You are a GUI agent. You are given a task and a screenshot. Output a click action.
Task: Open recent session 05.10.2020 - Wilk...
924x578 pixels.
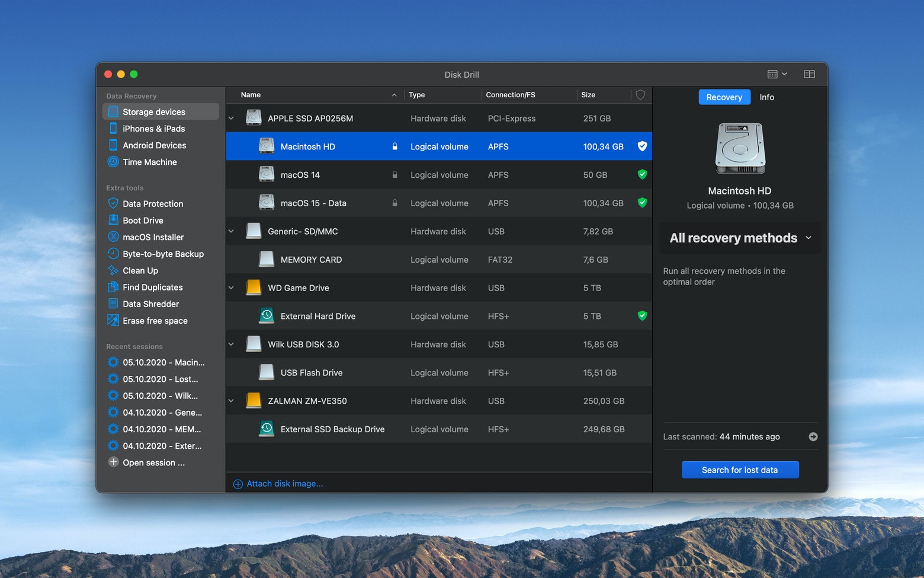point(161,395)
